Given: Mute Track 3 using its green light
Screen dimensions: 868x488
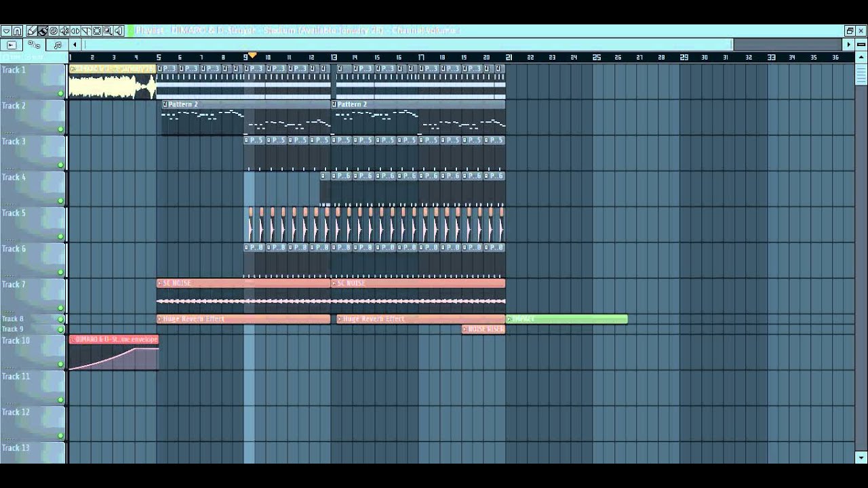Looking at the screenshot, I should (x=60, y=165).
